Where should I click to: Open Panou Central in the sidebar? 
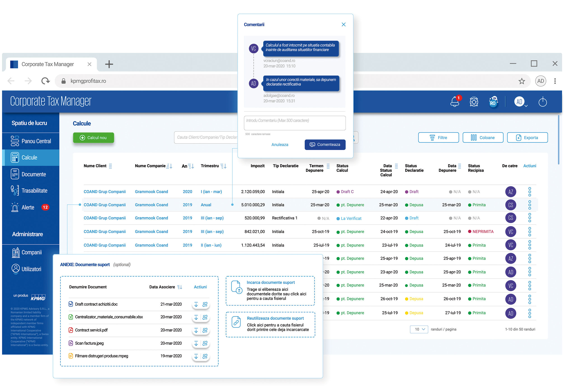pos(31,141)
